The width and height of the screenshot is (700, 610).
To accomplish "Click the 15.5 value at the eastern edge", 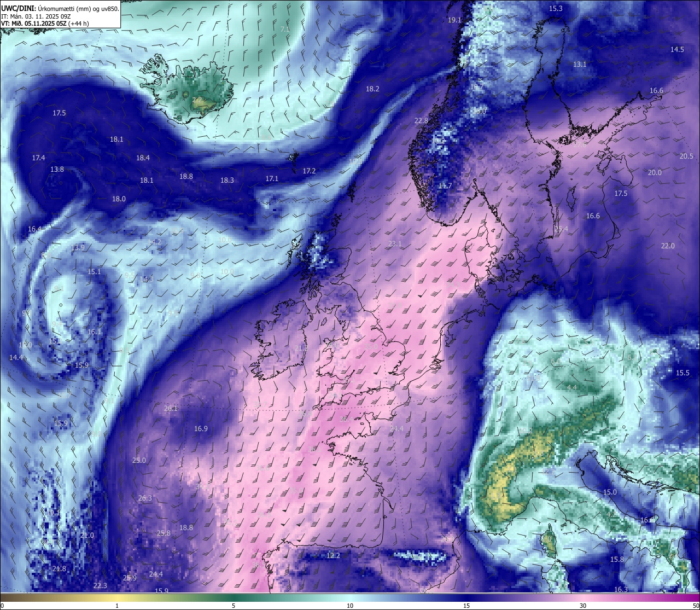I will pos(682,373).
